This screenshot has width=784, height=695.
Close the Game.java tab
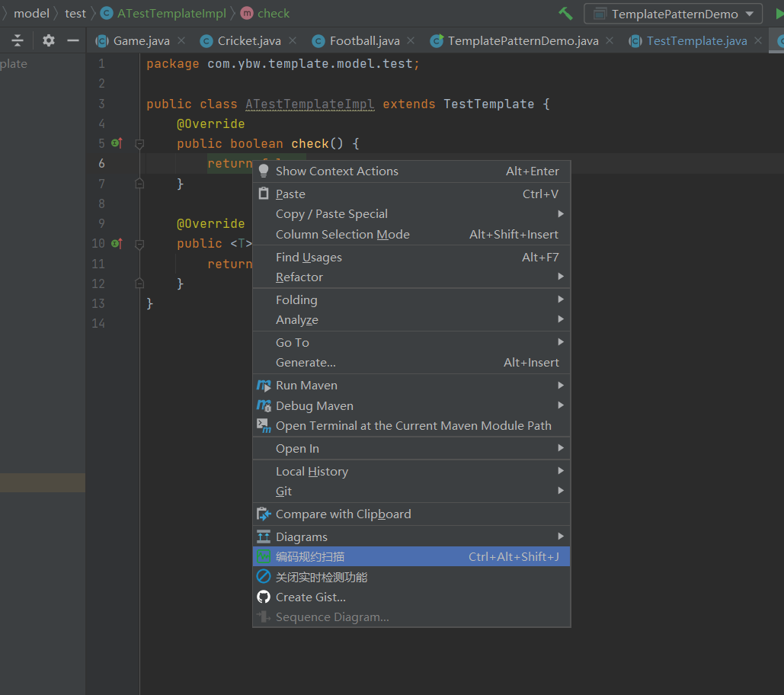(181, 40)
